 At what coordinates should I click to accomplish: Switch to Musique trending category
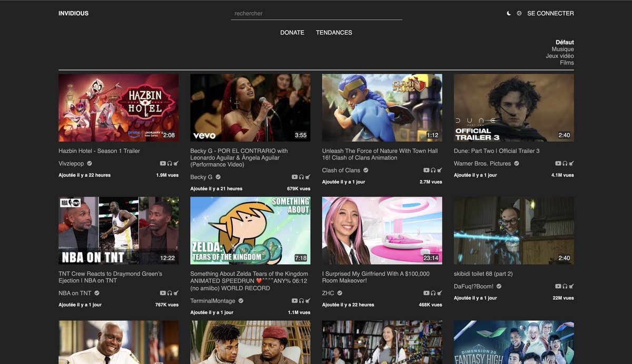[x=563, y=49]
